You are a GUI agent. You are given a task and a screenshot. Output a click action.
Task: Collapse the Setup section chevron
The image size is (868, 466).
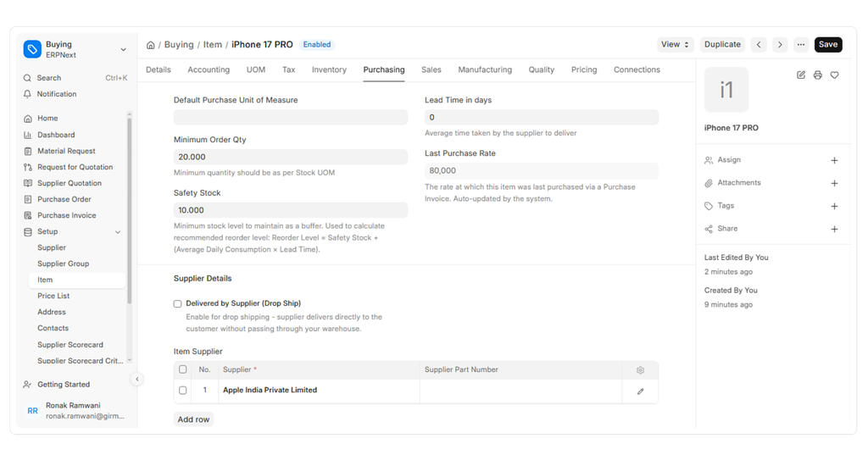(118, 232)
